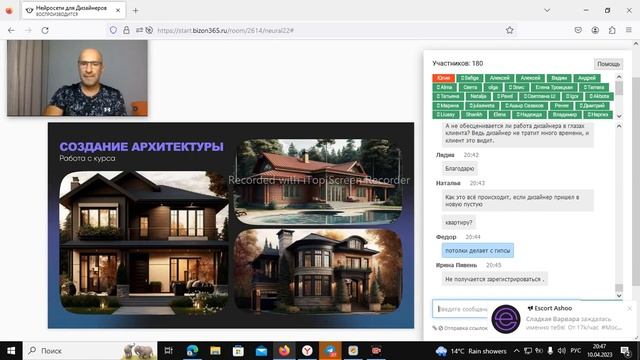Click the red-roof house image on the slide
Viewport: 640px width, 360px height.
click(x=318, y=182)
